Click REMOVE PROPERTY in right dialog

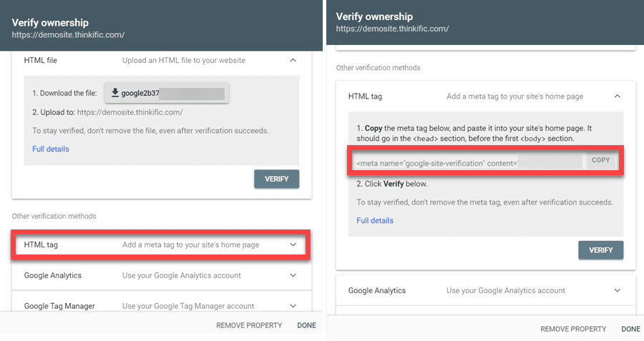click(573, 329)
